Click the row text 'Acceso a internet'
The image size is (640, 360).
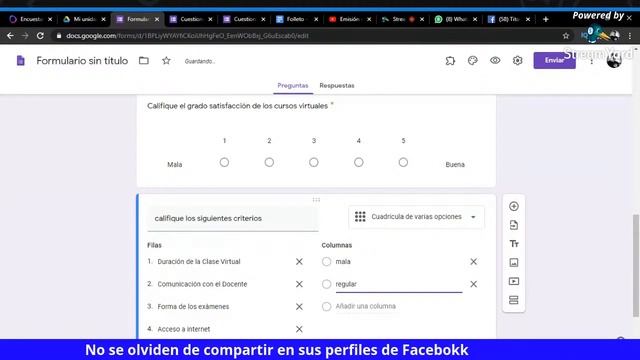[x=184, y=329]
